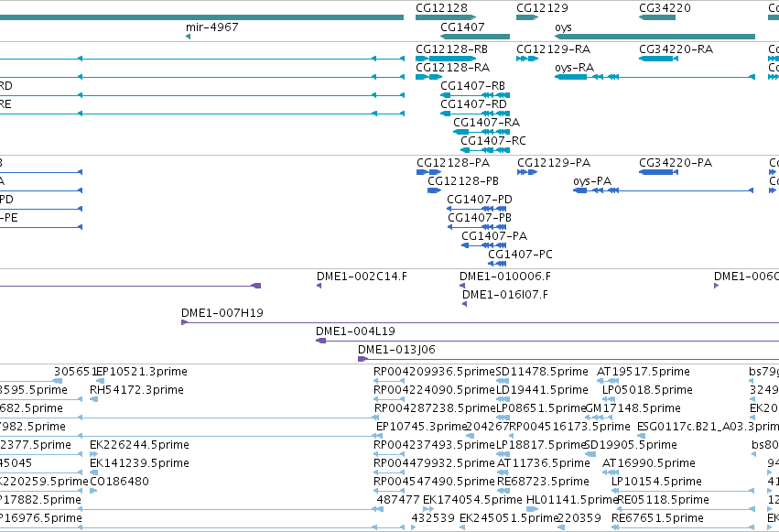Select the CG1407-PC protein label
Viewport: 779px width, 532px height.
520,255
